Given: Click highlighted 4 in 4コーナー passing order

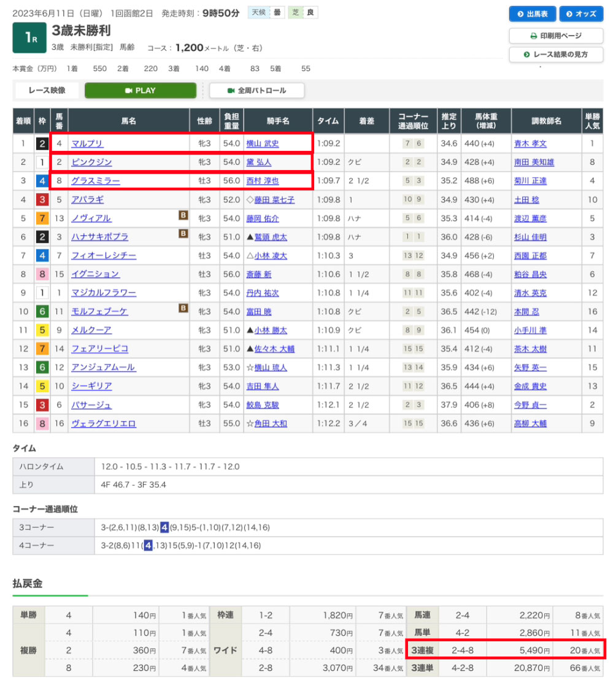Looking at the screenshot, I should 148,545.
